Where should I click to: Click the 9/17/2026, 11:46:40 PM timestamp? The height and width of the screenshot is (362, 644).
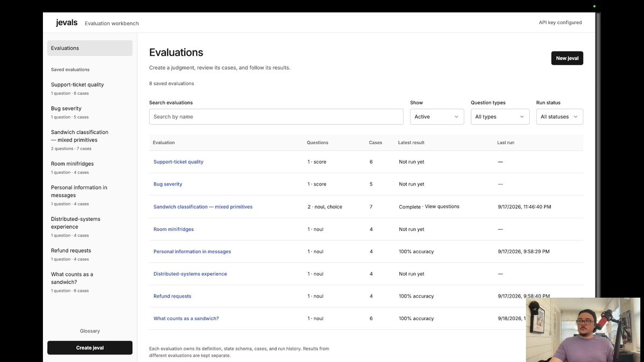(524, 207)
